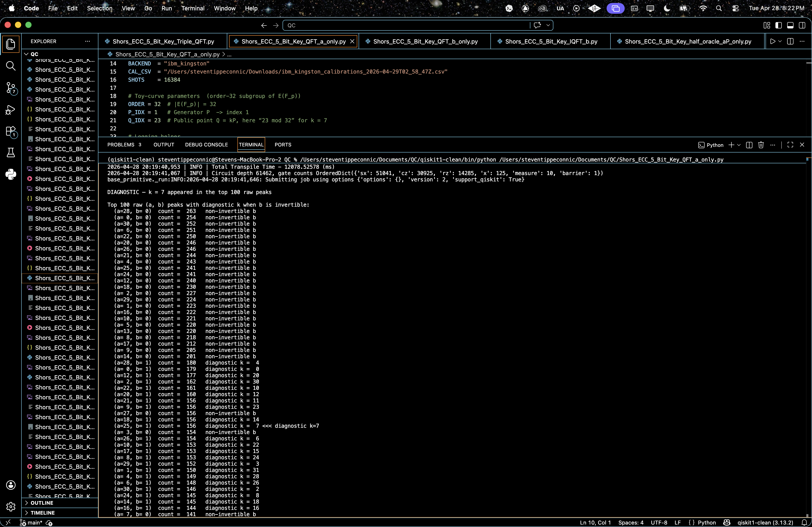Open new terminal launch profile dropdown

coord(739,145)
